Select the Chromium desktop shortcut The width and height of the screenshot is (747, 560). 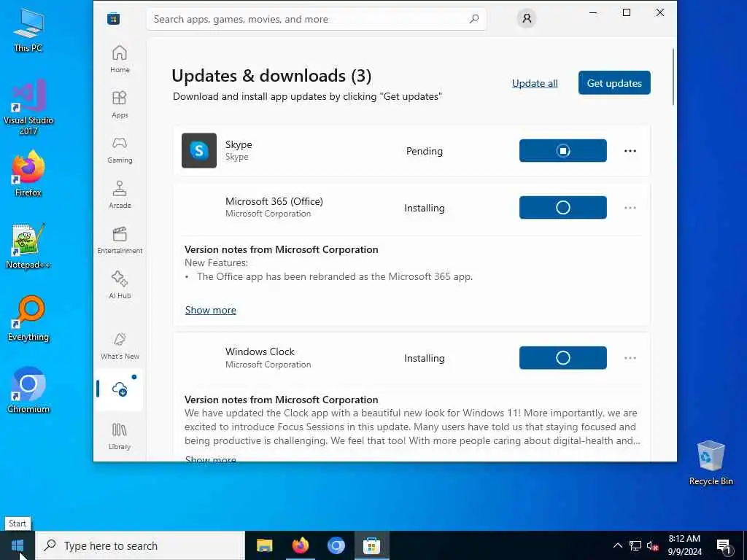coord(28,391)
